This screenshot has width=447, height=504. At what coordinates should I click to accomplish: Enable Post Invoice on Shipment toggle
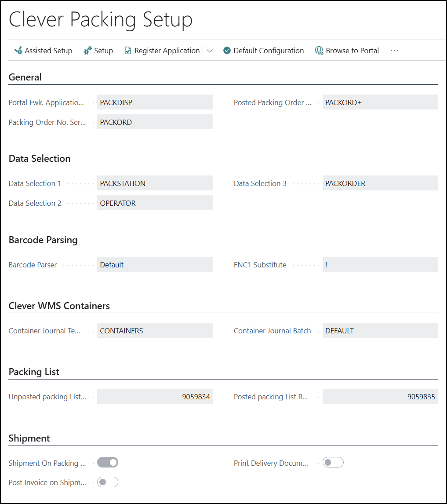coord(108,482)
